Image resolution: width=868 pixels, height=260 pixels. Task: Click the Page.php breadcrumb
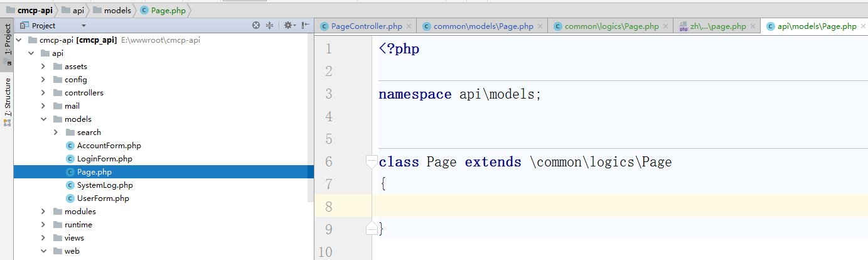point(163,10)
